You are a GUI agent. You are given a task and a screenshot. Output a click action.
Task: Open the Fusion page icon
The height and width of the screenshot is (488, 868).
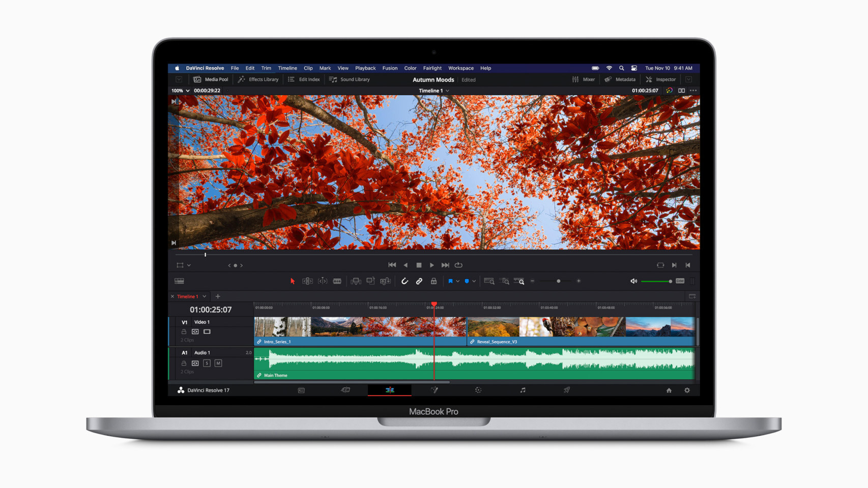pyautogui.click(x=435, y=390)
